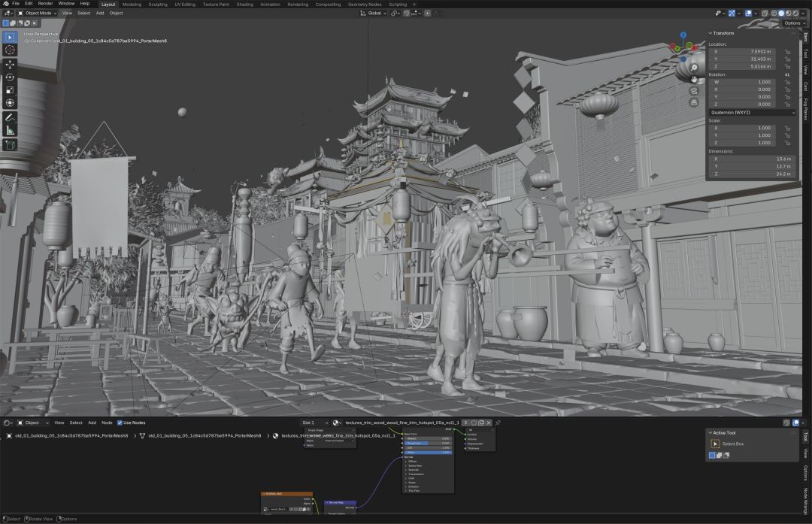This screenshot has width=812, height=524.
Task: Toggle proportional editing button
Action: pos(427,14)
